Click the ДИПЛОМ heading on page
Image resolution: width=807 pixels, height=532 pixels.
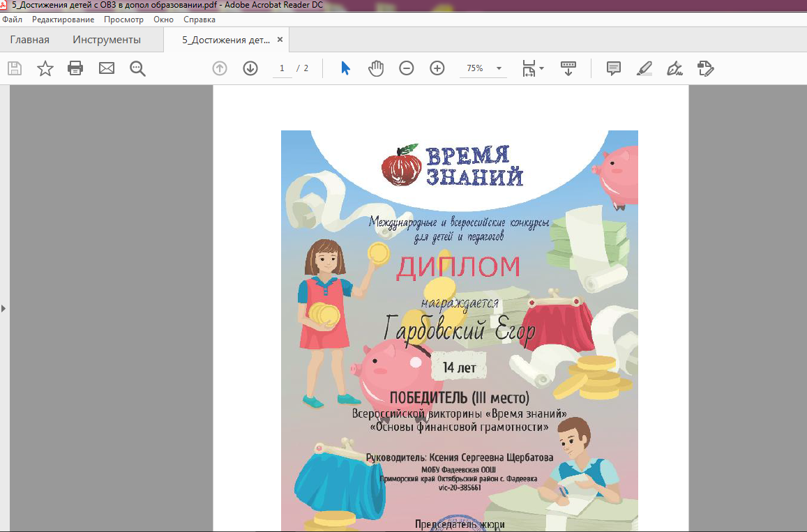tap(458, 267)
